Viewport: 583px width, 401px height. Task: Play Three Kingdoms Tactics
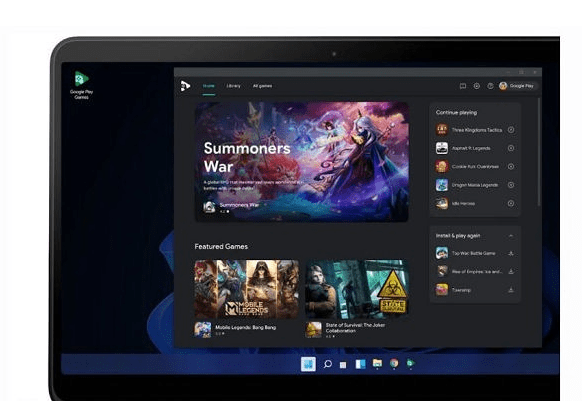pyautogui.click(x=511, y=130)
